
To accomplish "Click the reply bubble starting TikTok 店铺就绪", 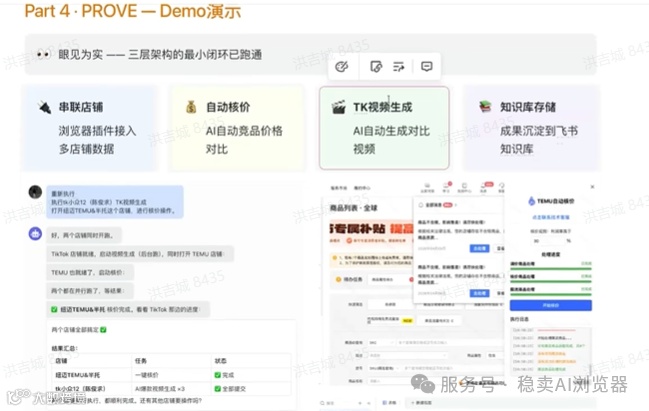I will coord(140,254).
